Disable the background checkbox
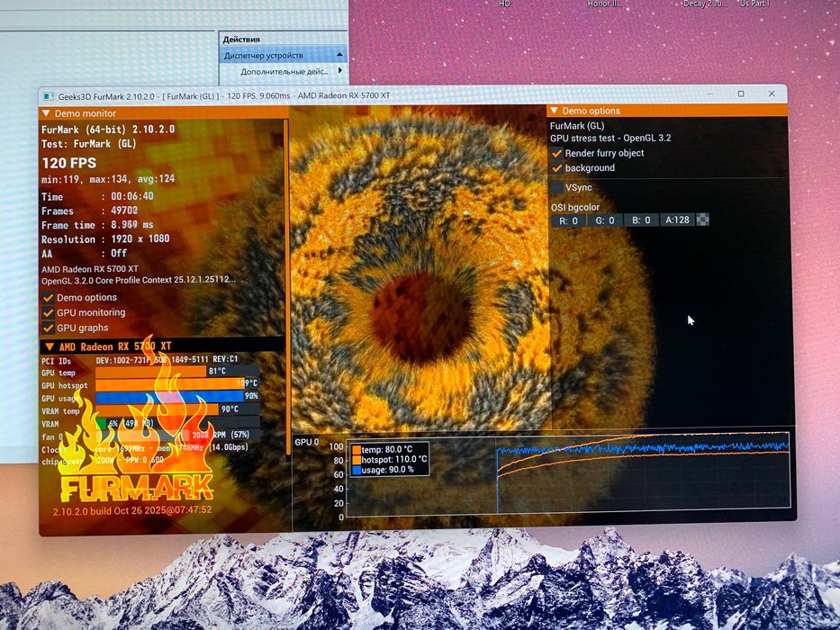The width and height of the screenshot is (840, 630). click(557, 168)
